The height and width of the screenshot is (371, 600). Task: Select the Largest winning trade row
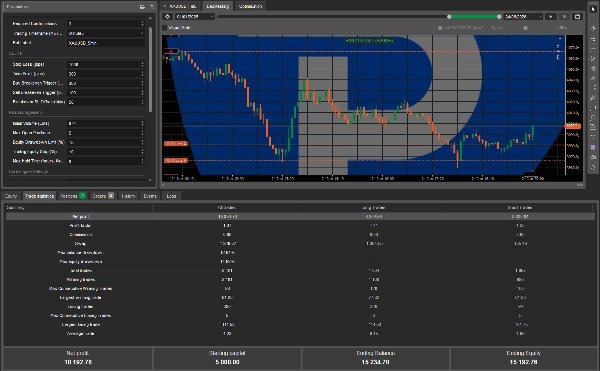[300, 298]
